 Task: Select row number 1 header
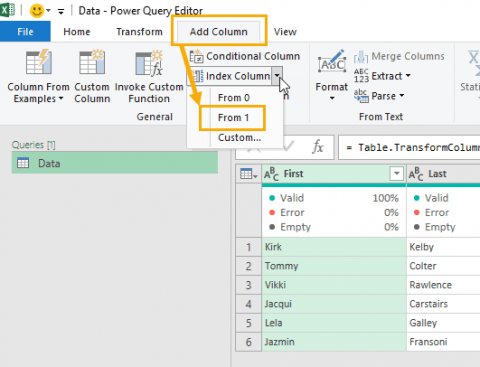click(x=248, y=247)
